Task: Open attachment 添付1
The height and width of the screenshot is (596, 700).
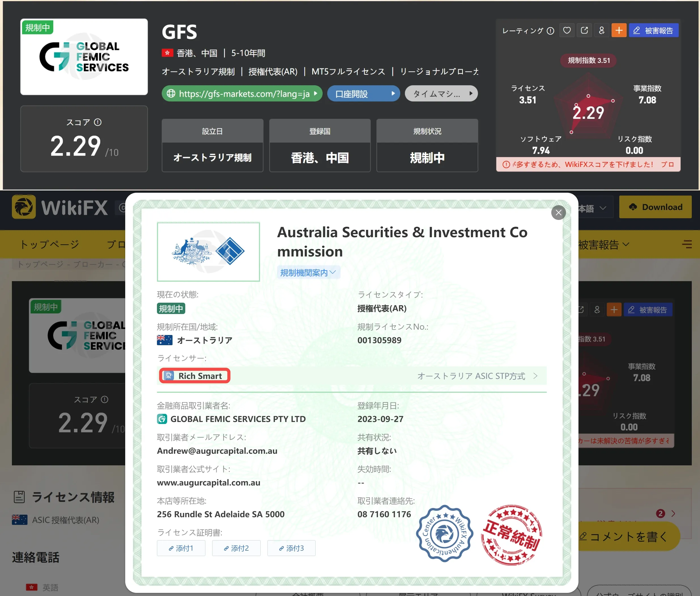Action: [x=181, y=548]
